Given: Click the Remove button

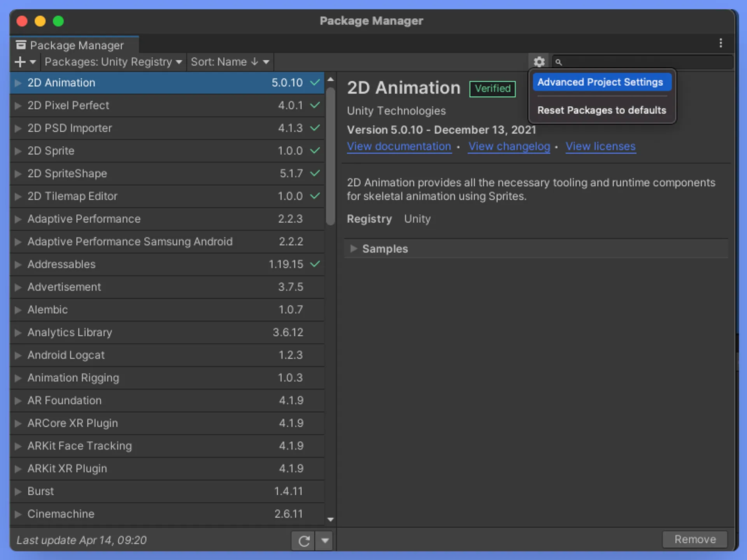Looking at the screenshot, I should pos(695,539).
